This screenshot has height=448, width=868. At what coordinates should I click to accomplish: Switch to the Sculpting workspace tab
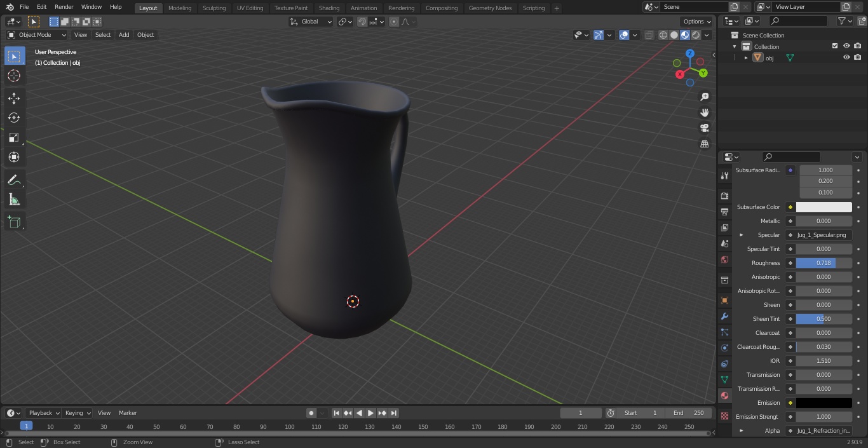[214, 8]
